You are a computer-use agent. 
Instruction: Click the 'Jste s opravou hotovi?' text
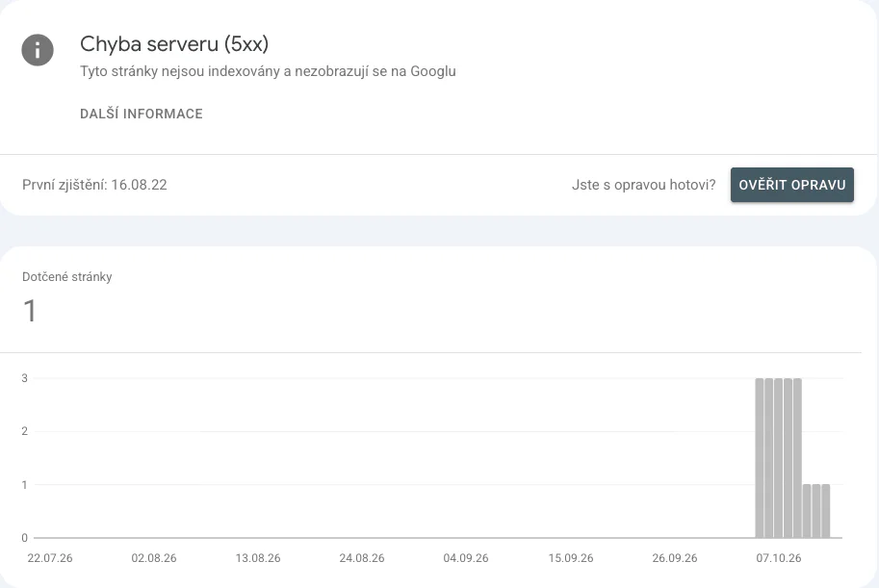tap(643, 185)
